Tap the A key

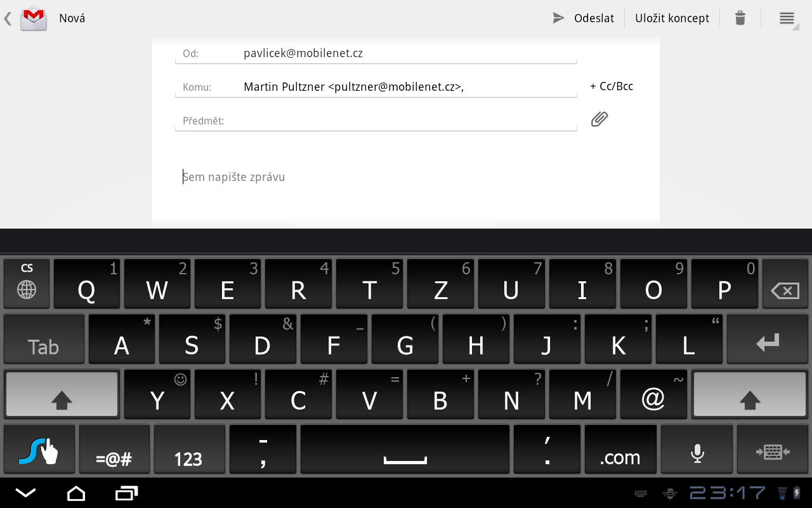pos(122,339)
